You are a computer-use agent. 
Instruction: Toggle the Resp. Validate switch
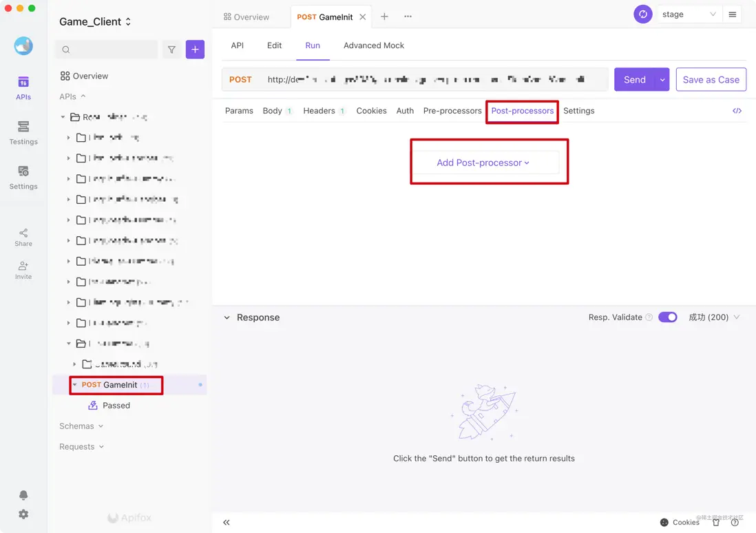[667, 317]
